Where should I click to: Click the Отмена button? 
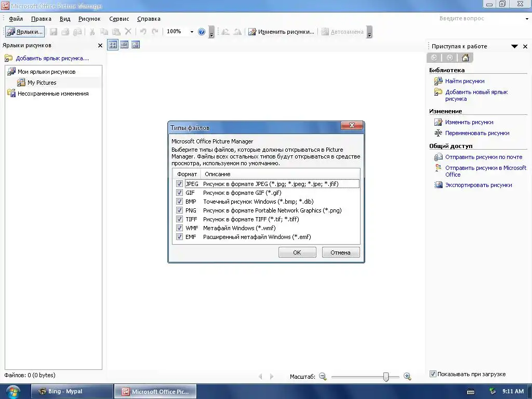click(x=341, y=252)
